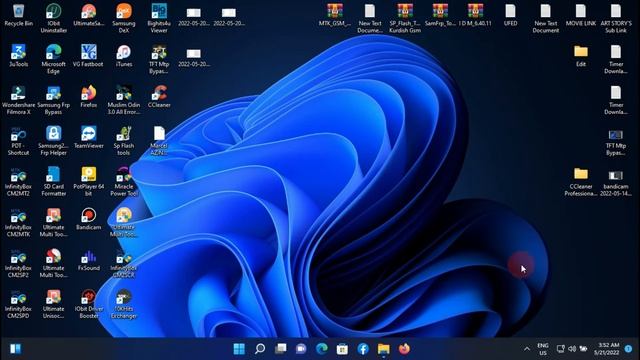The image size is (640, 360).
Task: Switch ENG US input language
Action: 543,349
